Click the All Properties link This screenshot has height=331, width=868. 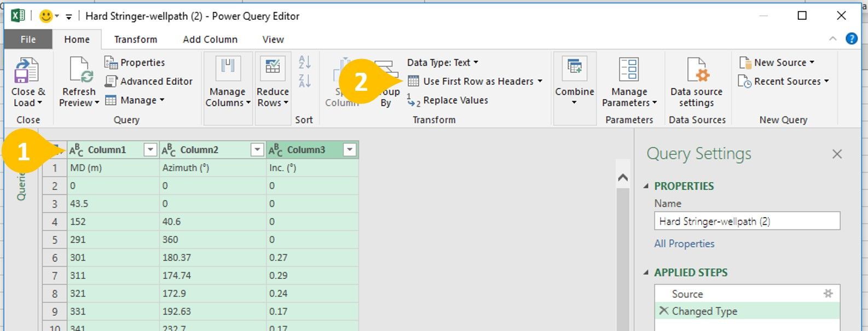(684, 244)
